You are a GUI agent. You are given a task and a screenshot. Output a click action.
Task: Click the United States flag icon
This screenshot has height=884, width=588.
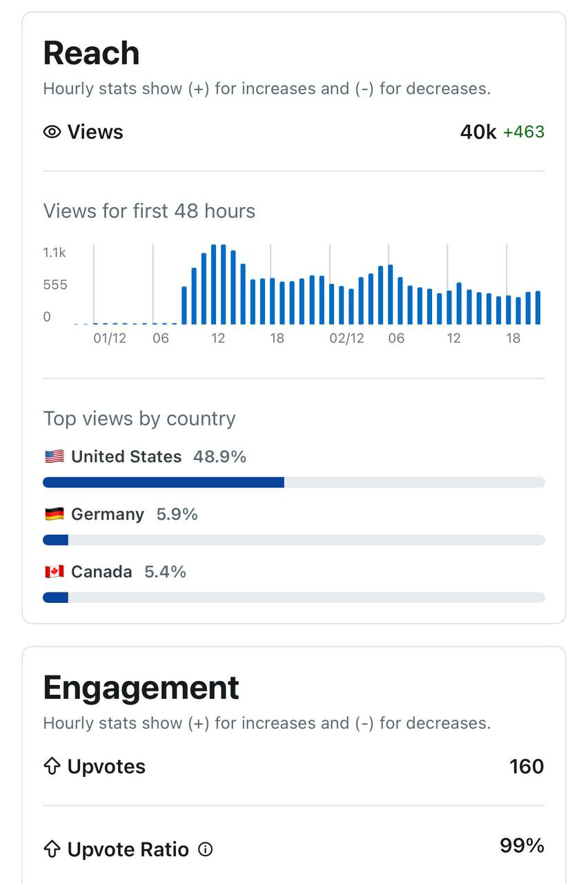(x=55, y=457)
